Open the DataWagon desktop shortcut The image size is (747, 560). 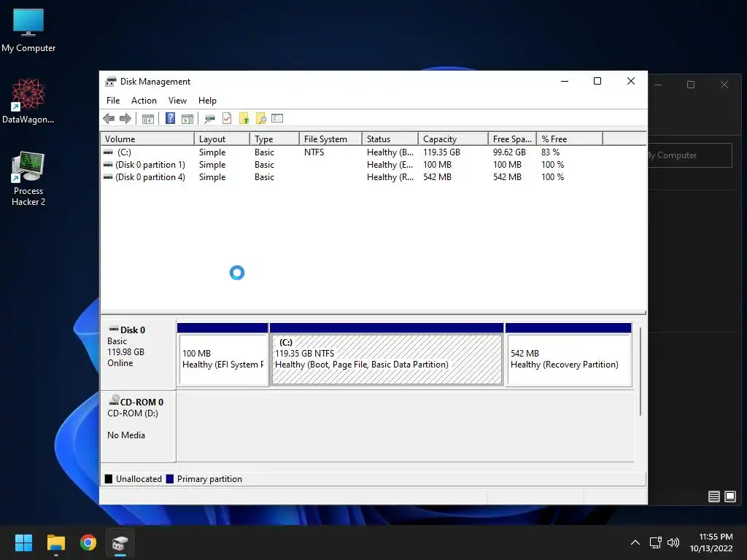tap(28, 101)
